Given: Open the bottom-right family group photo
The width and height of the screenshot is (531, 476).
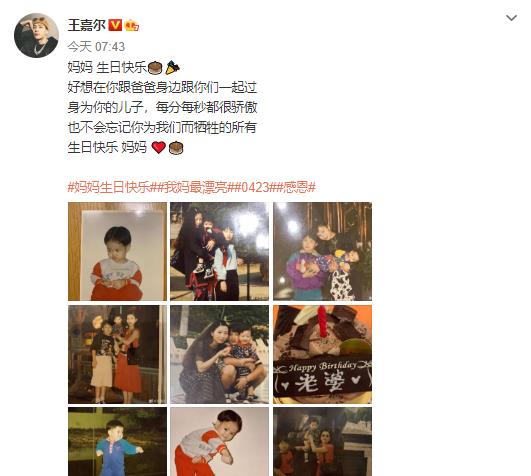Looking at the screenshot, I should click(x=322, y=441).
